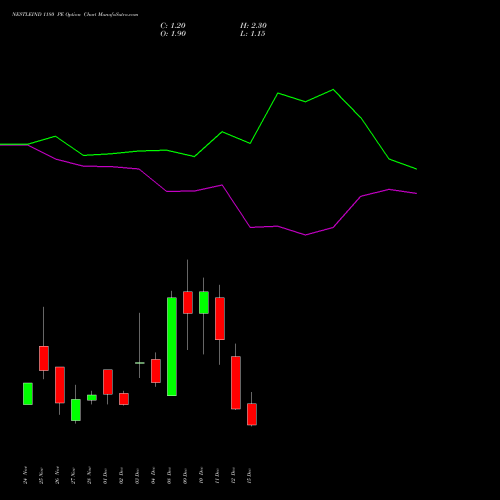Click the green candlestick above 24 Nov
Image resolution: width=500 pixels, height=500 pixels.
pyautogui.click(x=28, y=394)
